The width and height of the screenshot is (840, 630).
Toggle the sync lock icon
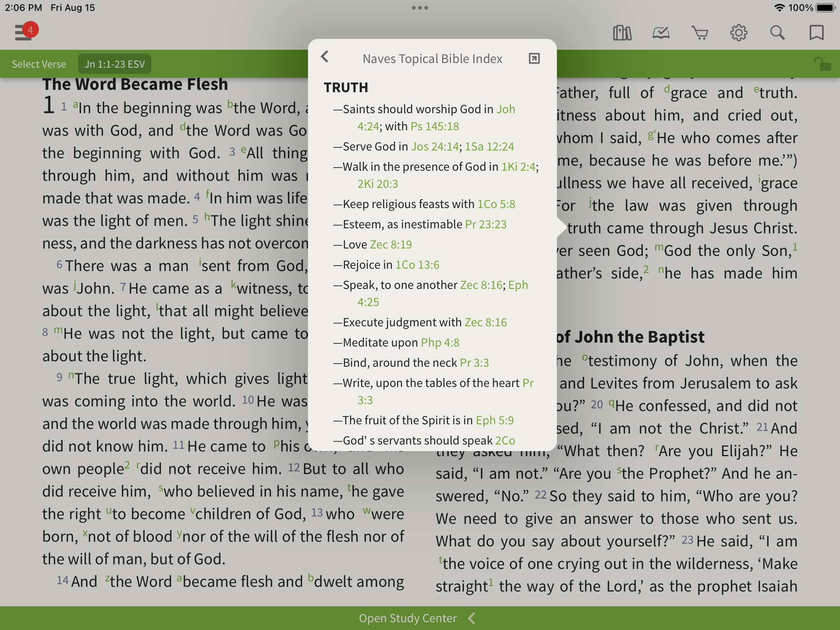[822, 64]
